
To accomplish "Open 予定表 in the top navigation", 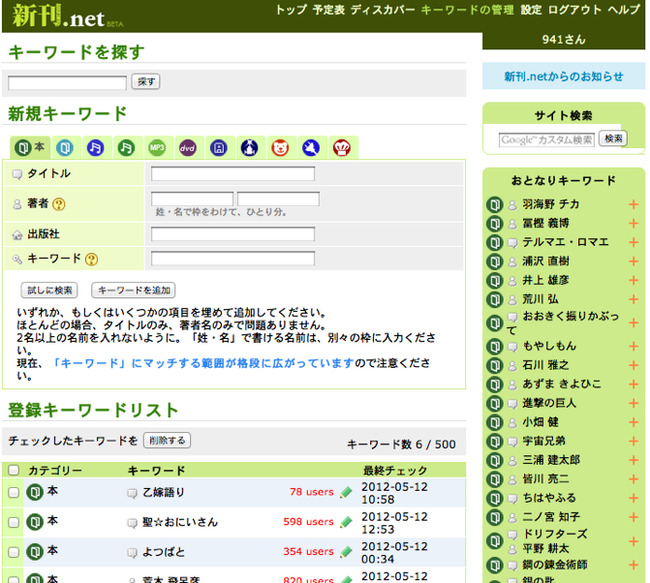I will pos(329,10).
